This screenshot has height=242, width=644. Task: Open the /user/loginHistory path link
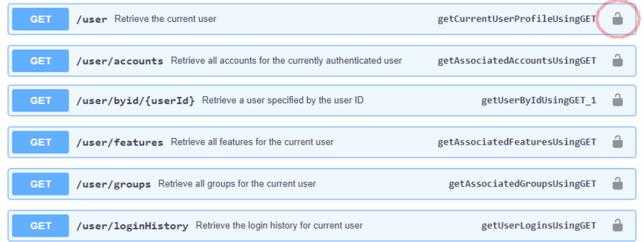[x=133, y=226]
